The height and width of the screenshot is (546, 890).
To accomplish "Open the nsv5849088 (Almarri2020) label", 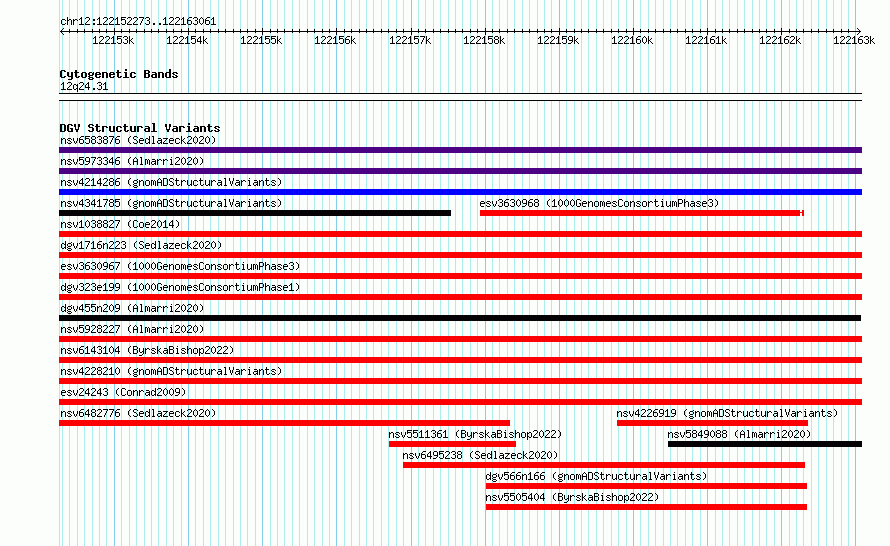I will pyautogui.click(x=739, y=434).
